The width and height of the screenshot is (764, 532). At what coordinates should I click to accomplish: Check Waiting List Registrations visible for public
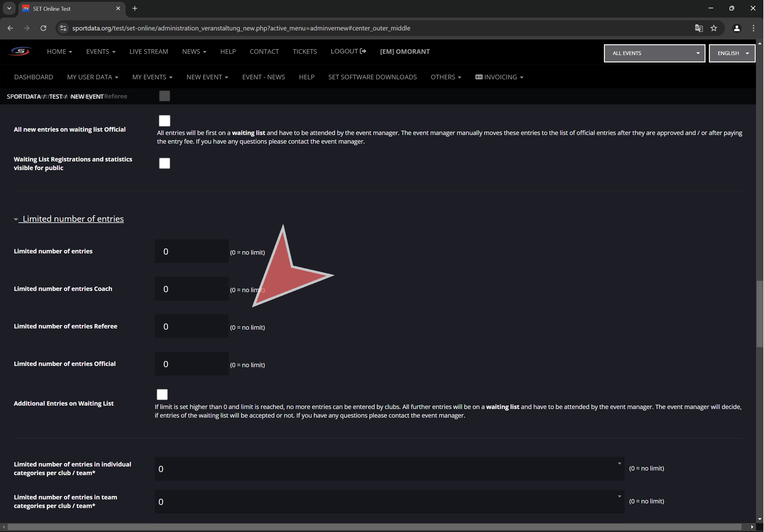[164, 163]
